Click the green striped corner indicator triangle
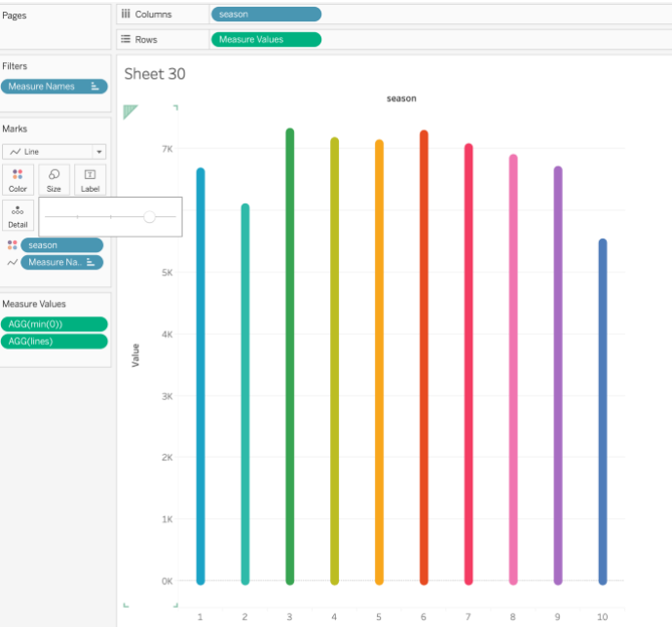Screen dimensions: 672x627 (x=130, y=111)
